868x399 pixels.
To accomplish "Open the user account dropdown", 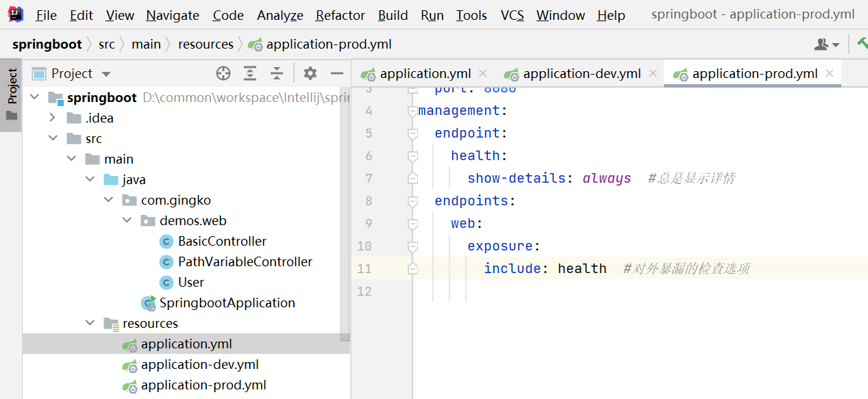I will click(x=826, y=44).
